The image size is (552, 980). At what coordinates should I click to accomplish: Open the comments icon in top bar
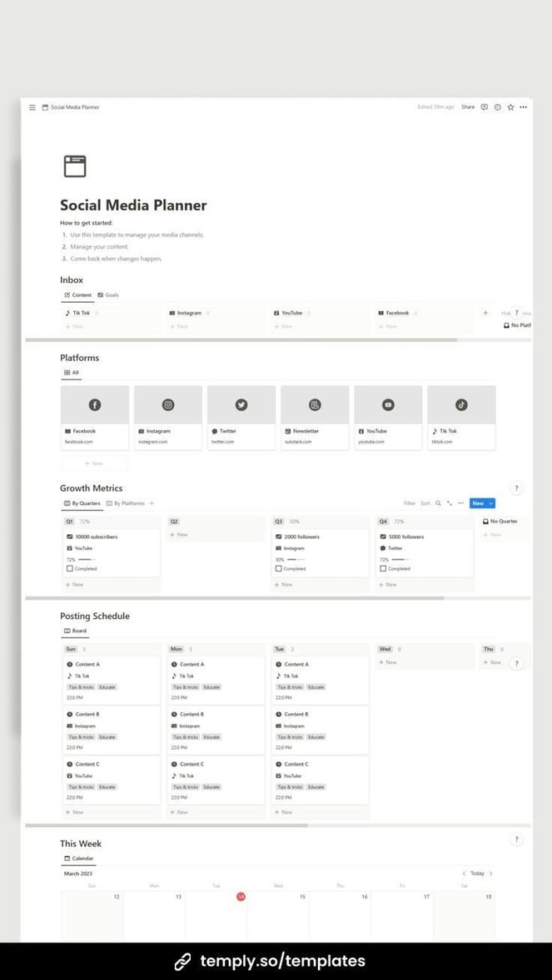click(485, 107)
